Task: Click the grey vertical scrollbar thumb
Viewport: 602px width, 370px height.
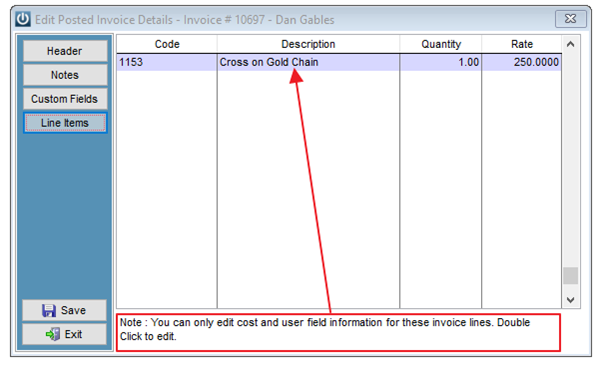Action: [571, 276]
